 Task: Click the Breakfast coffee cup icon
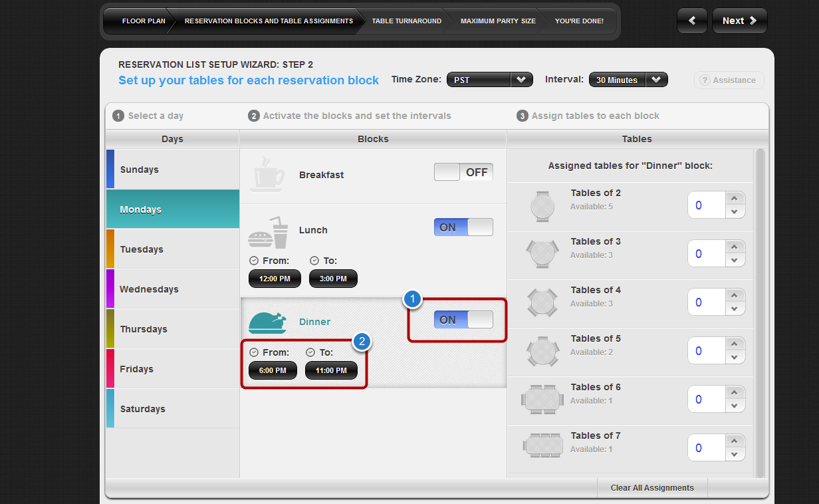pyautogui.click(x=267, y=174)
